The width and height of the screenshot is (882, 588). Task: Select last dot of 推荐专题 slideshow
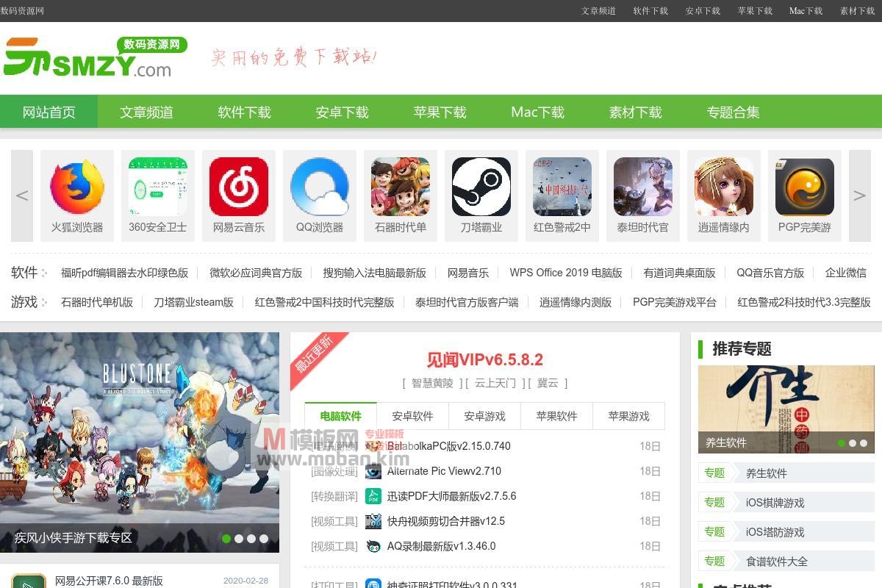tap(864, 443)
